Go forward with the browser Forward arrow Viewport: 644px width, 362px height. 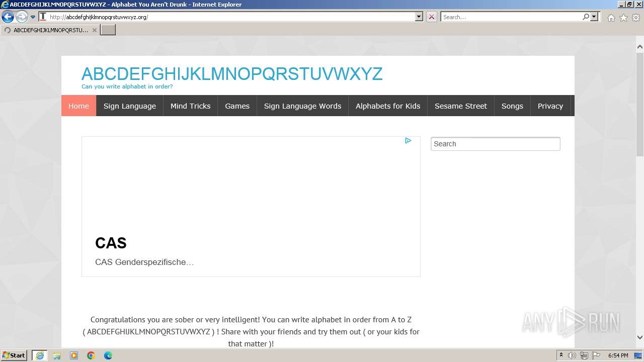pyautogui.click(x=22, y=17)
